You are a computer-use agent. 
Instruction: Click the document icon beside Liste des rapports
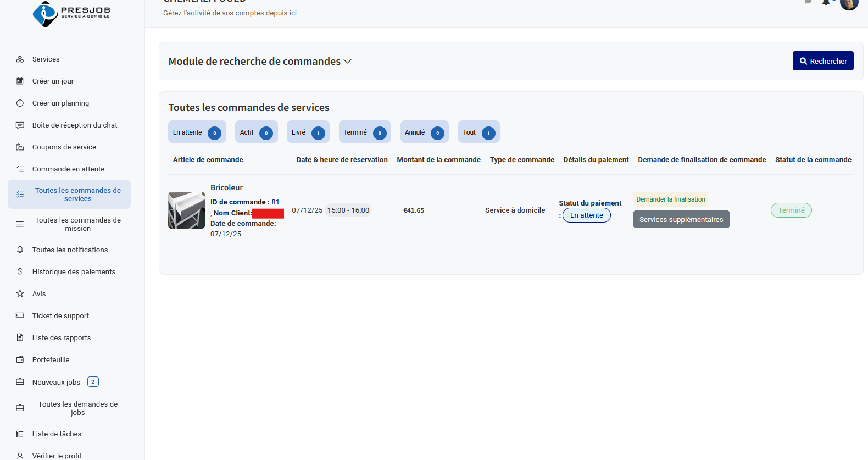click(20, 337)
